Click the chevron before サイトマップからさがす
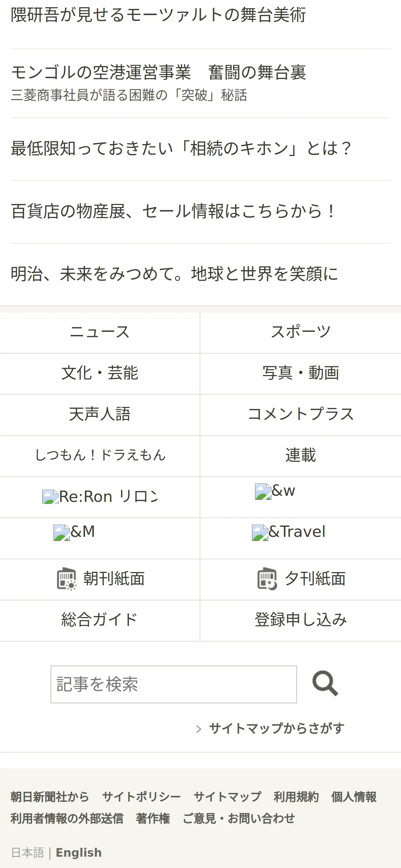 [198, 729]
